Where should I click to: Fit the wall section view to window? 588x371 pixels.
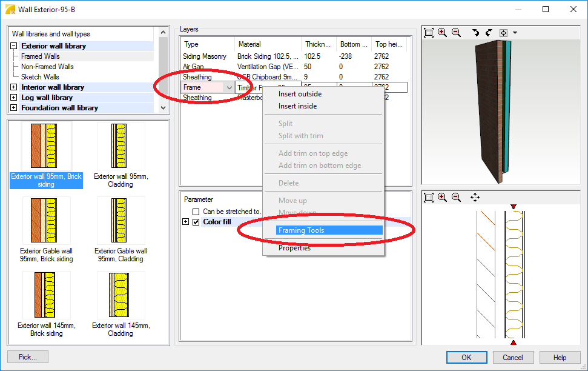(x=429, y=198)
